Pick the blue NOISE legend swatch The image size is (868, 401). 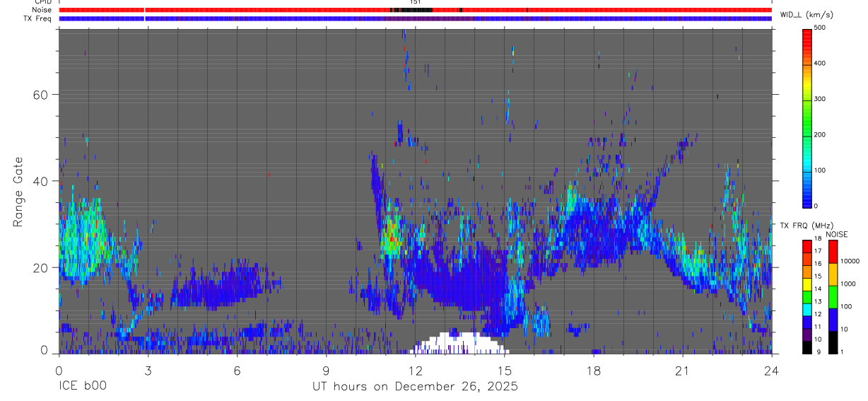[x=833, y=319]
